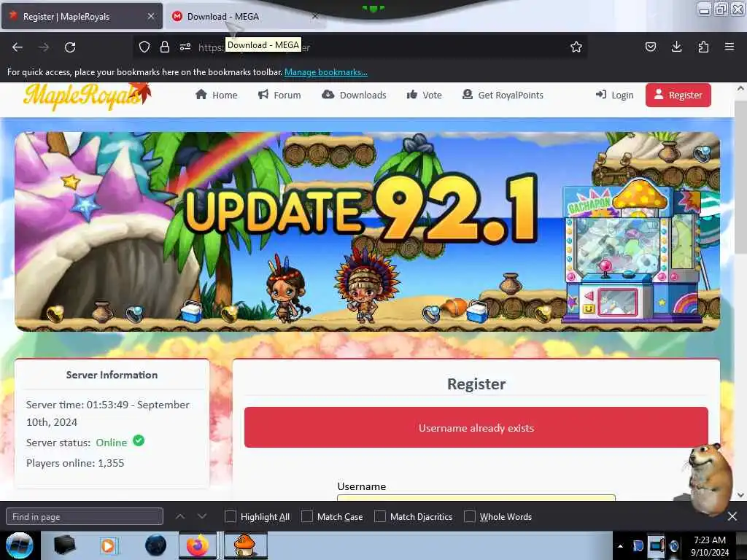Click the MapleRoyals logo
Viewport: 747px width, 560px height.
point(87,96)
